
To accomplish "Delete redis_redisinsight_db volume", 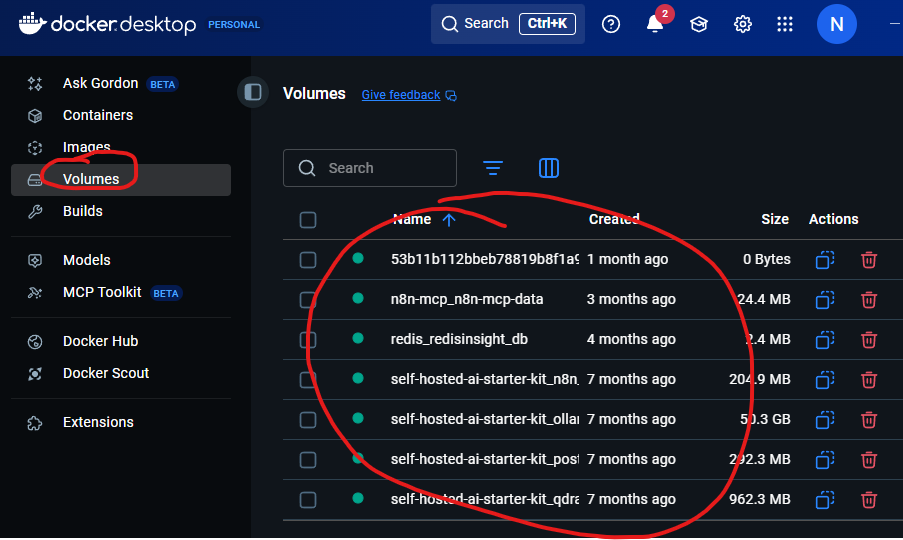I will coord(869,340).
